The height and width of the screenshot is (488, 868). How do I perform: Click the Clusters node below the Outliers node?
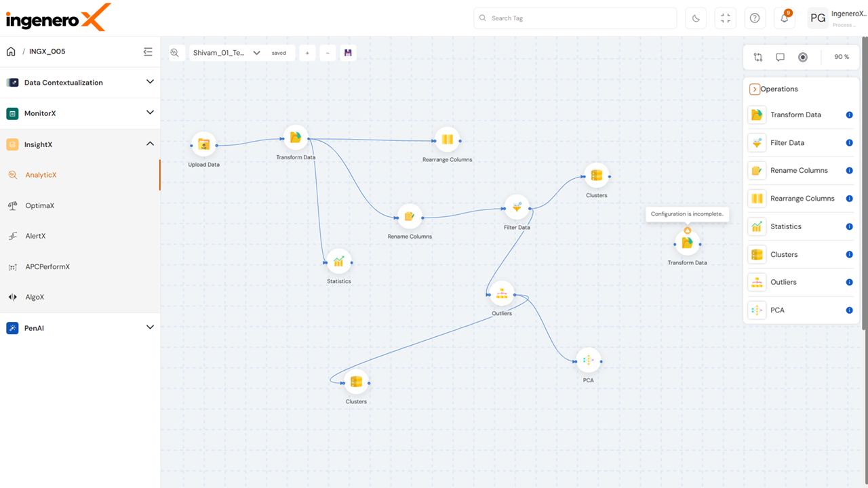pyautogui.click(x=356, y=382)
